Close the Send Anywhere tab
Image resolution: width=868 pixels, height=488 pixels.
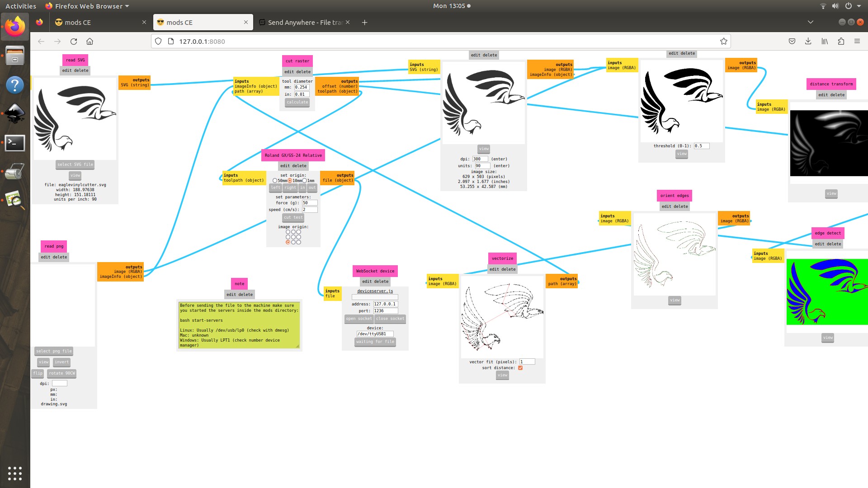(348, 22)
